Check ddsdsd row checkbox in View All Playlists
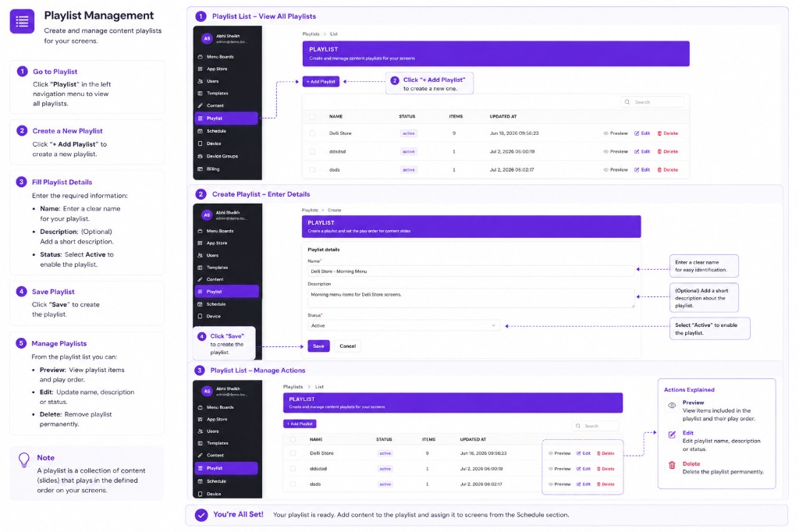The width and height of the screenshot is (799, 532). coord(312,151)
